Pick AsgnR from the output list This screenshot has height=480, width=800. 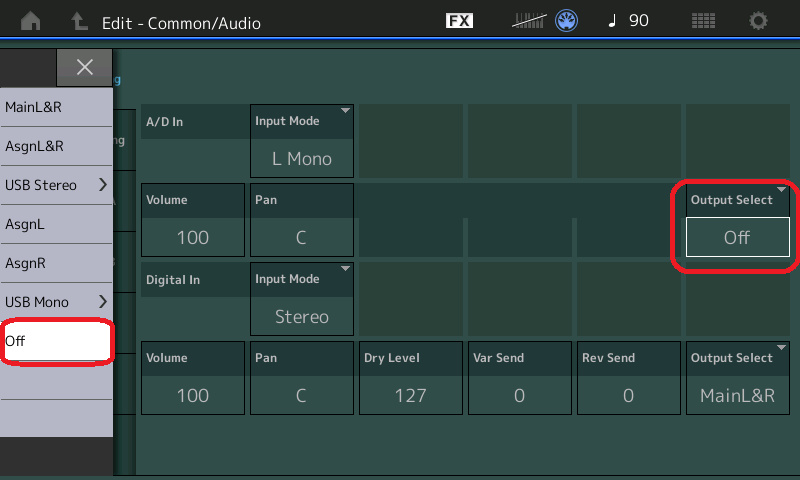56,263
